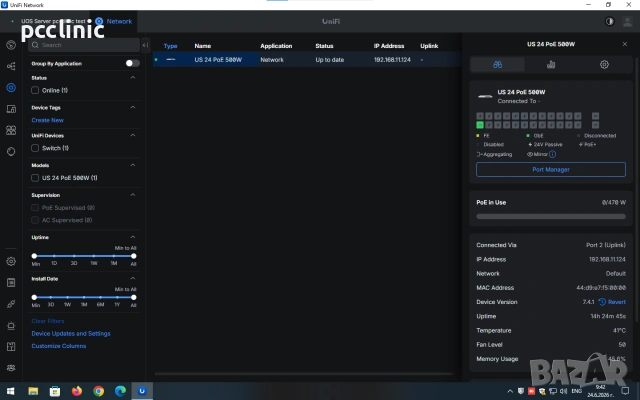Open the Client Devices sidebar icon
The height and width of the screenshot is (400, 640).
[11, 109]
